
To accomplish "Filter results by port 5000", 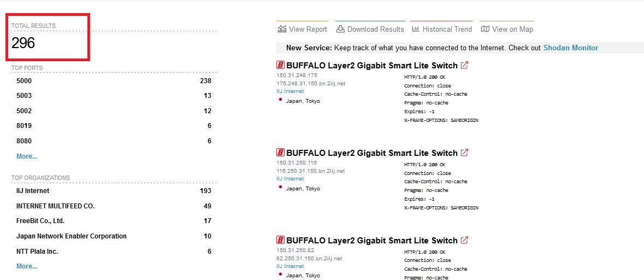I will point(24,81).
